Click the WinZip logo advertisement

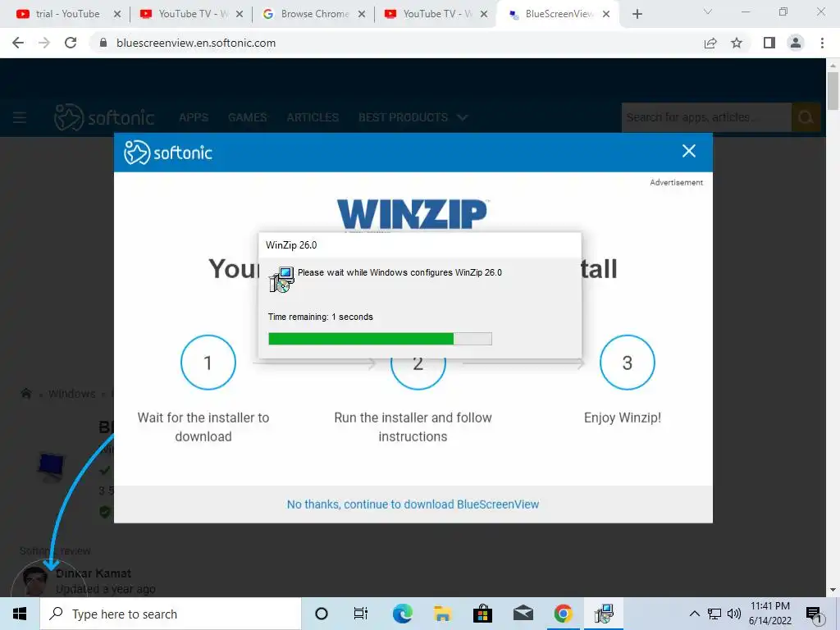(x=412, y=214)
